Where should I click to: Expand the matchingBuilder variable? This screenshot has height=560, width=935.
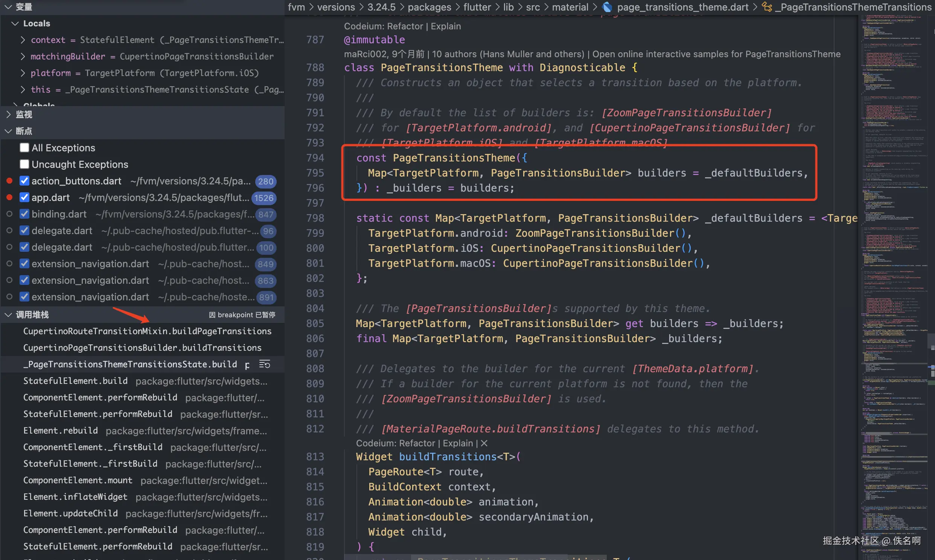23,56
